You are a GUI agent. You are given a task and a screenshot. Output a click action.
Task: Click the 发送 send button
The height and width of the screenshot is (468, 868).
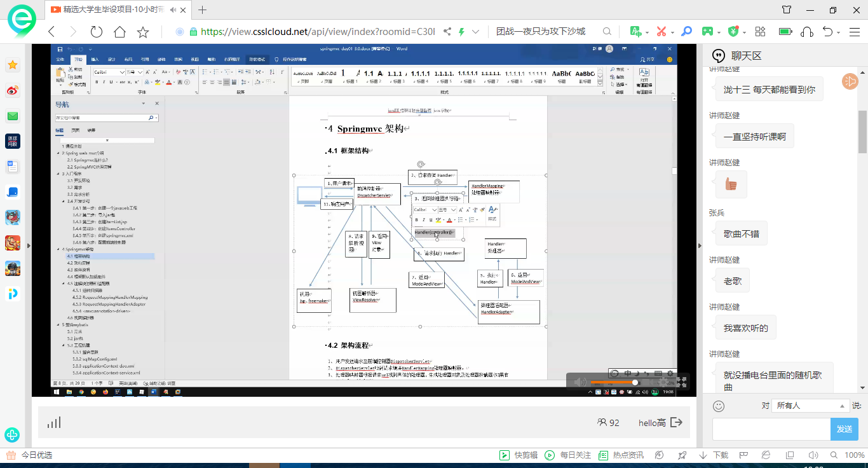[844, 429]
